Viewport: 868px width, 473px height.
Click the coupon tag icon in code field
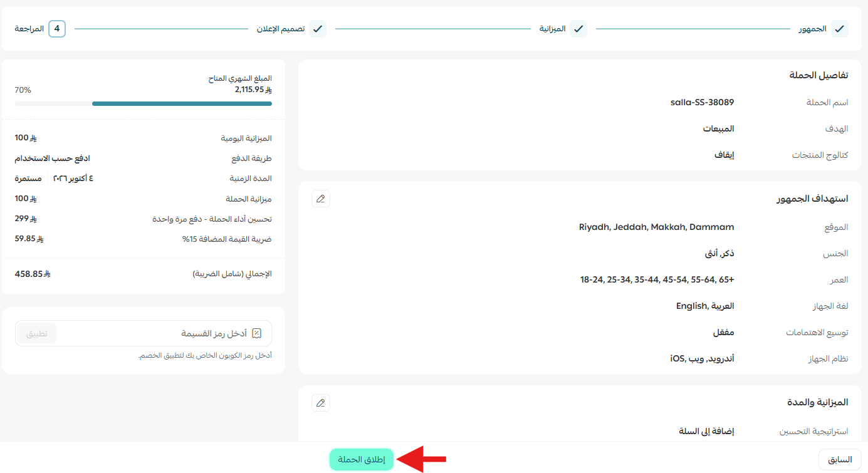click(x=256, y=333)
